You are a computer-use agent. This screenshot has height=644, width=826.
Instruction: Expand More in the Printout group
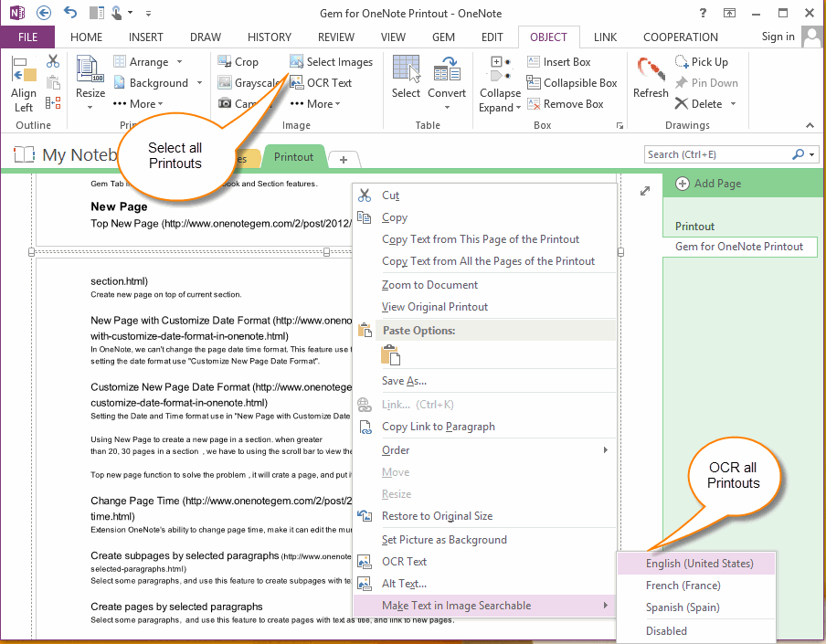[x=137, y=104]
